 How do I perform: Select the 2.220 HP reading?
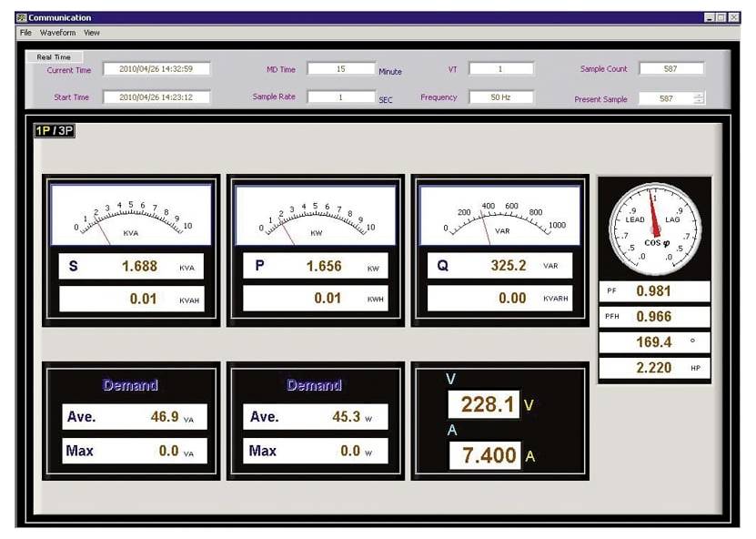pos(654,368)
